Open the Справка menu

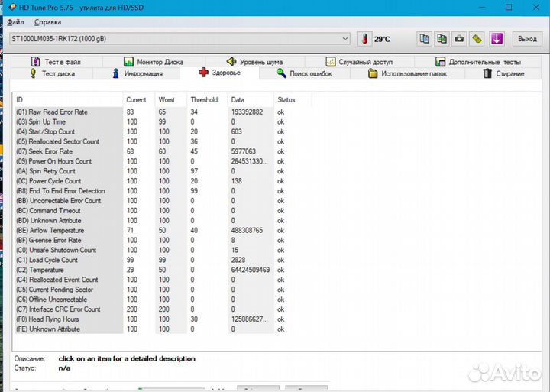[47, 22]
